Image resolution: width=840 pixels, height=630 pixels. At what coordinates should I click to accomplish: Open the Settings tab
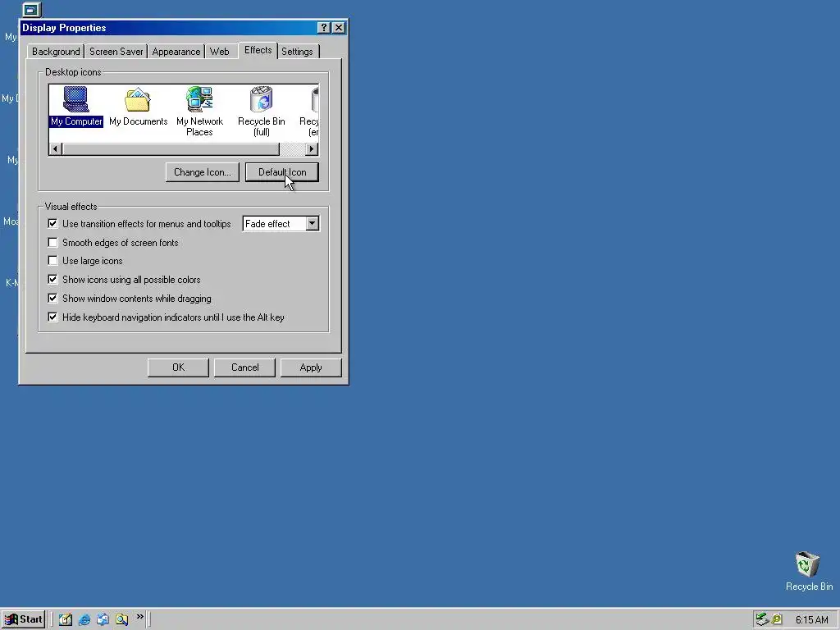click(297, 52)
